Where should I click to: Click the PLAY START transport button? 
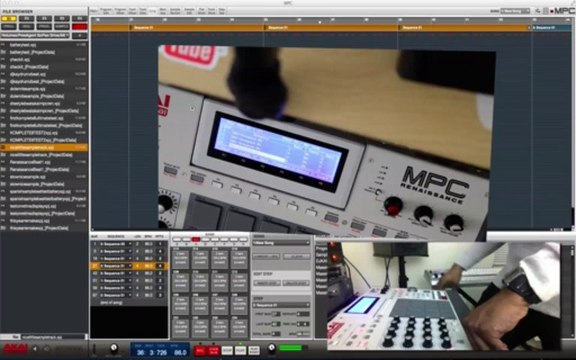254,350
